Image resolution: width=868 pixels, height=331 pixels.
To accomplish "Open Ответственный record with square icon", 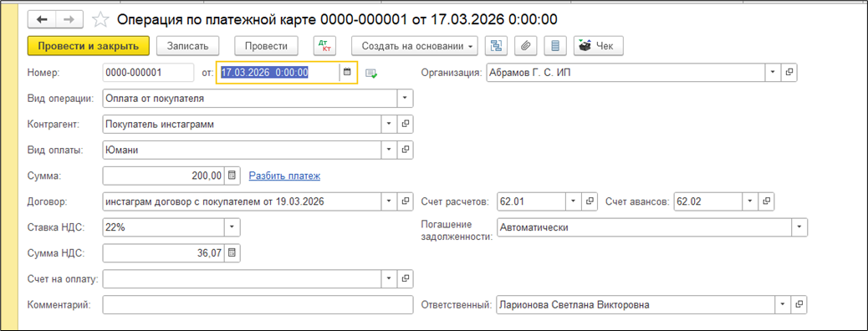I will tap(799, 304).
